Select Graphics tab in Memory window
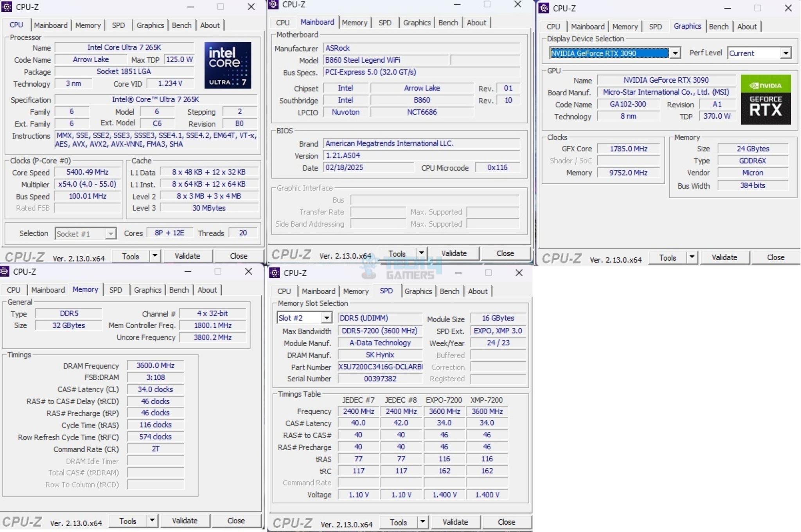 [x=147, y=290]
